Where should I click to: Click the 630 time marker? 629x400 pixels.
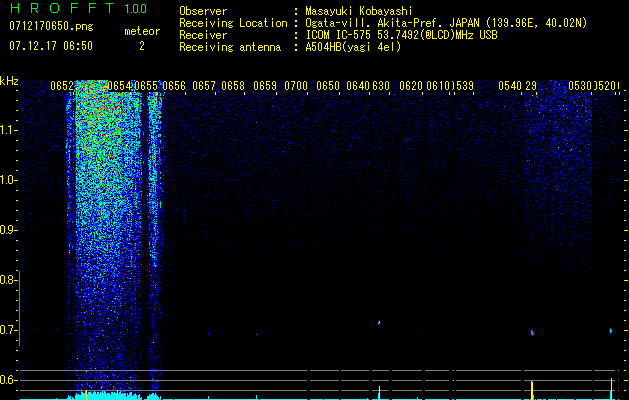click(x=381, y=86)
